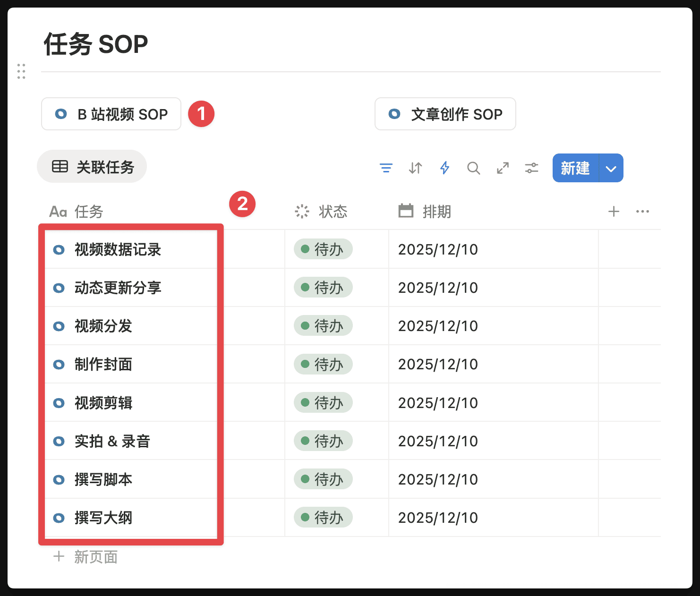Viewport: 700px width, 596px height.
Task: Open the 视频剪辑 task page
Action: coord(103,403)
